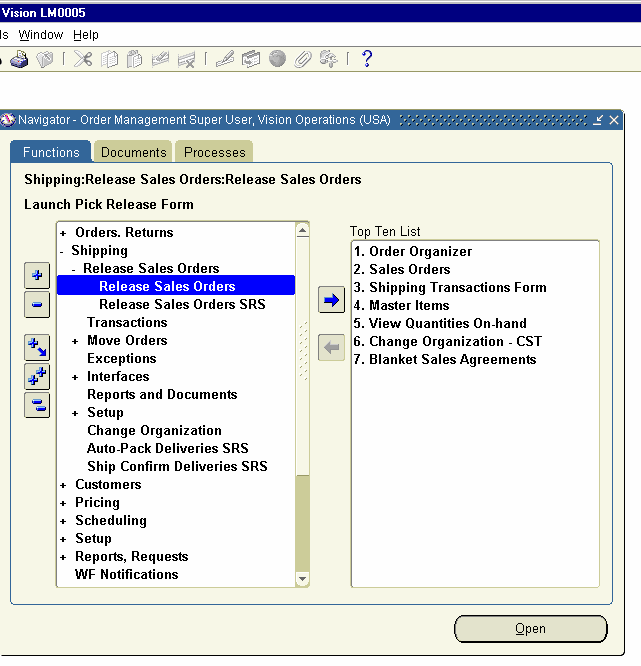Select WF Notifications
This screenshot has width=641, height=666.
[x=127, y=575]
